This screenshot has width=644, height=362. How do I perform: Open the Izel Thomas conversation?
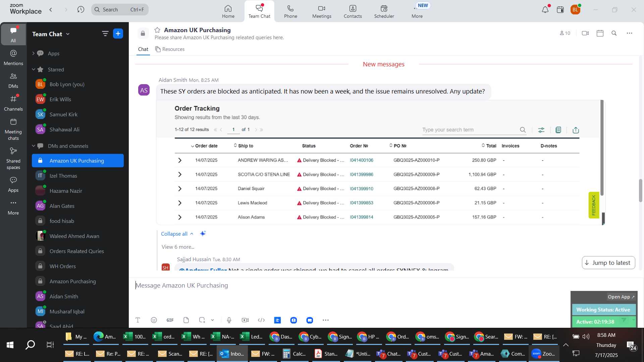pos(78,176)
